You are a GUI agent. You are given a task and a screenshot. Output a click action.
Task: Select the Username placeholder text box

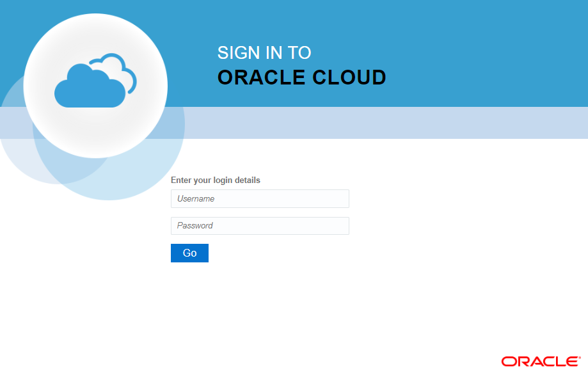click(259, 198)
